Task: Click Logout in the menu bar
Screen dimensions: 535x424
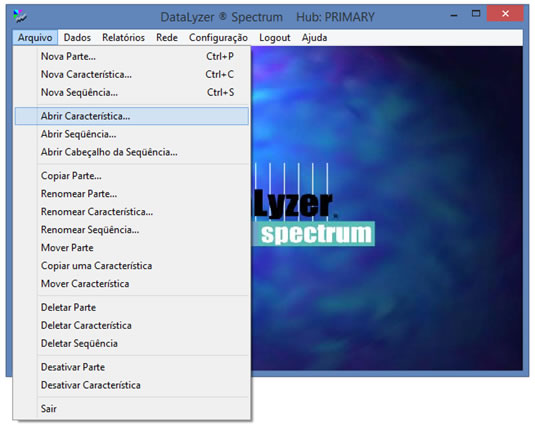Action: pos(275,38)
